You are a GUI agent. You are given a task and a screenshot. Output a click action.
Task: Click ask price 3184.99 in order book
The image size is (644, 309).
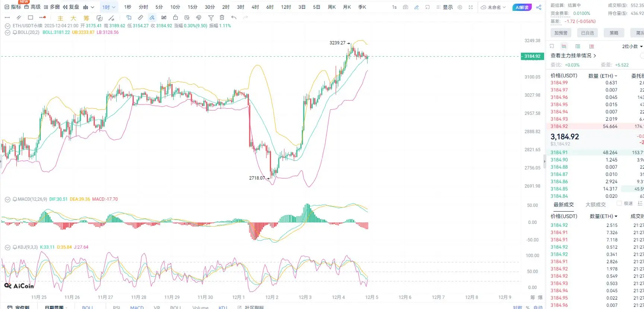click(559, 83)
